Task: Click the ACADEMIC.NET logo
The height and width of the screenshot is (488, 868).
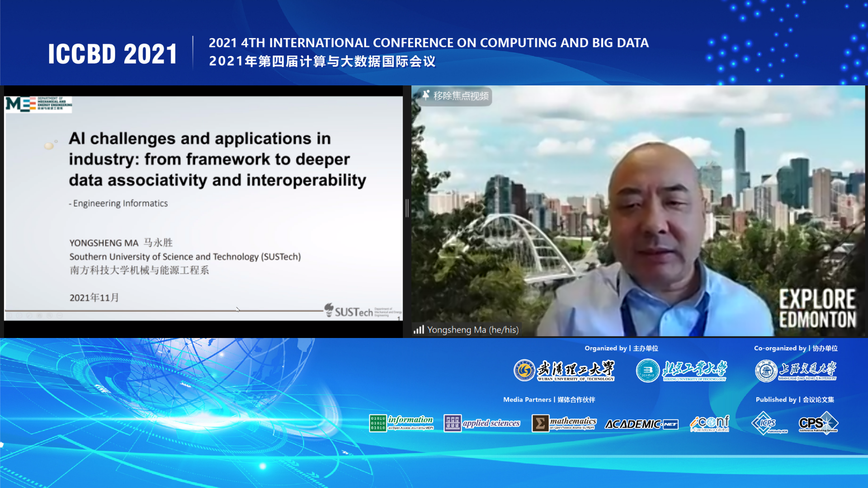Action: (642, 424)
